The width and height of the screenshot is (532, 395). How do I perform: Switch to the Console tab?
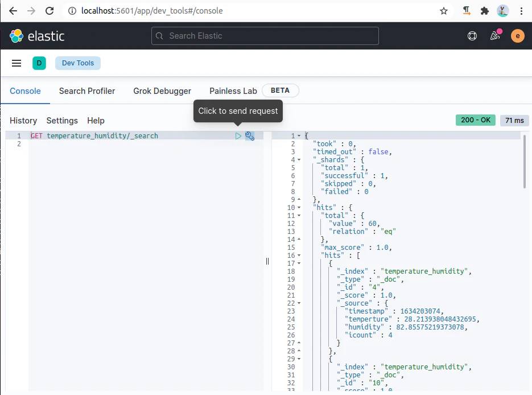(x=25, y=91)
